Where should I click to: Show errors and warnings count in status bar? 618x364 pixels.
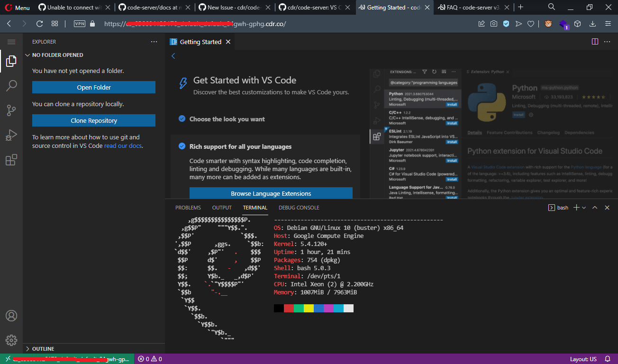click(x=150, y=359)
